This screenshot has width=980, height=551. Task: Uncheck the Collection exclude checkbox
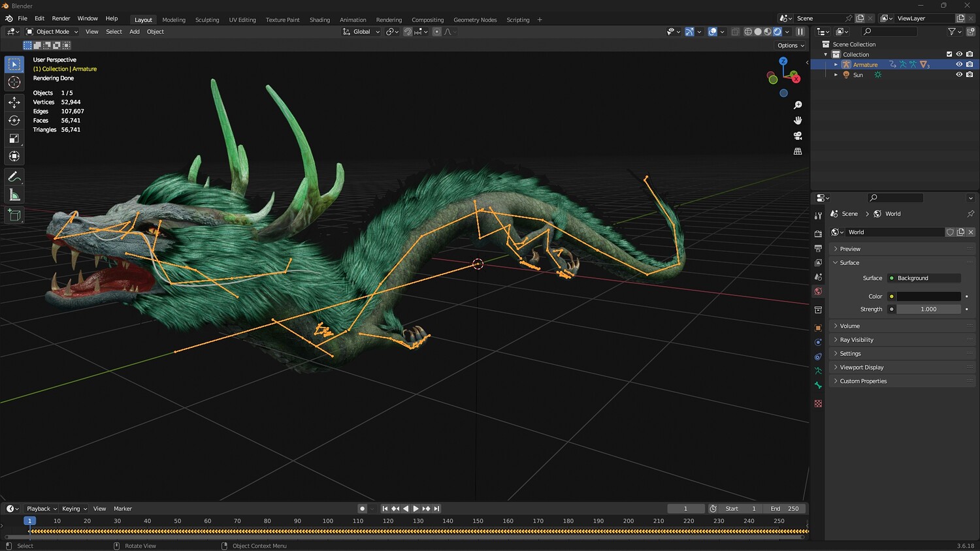pyautogui.click(x=949, y=54)
